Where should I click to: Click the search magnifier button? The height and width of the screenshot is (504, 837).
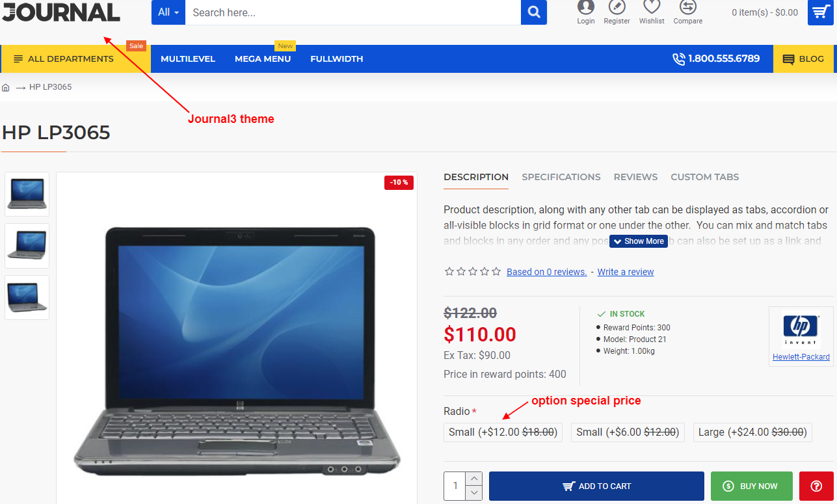534,12
